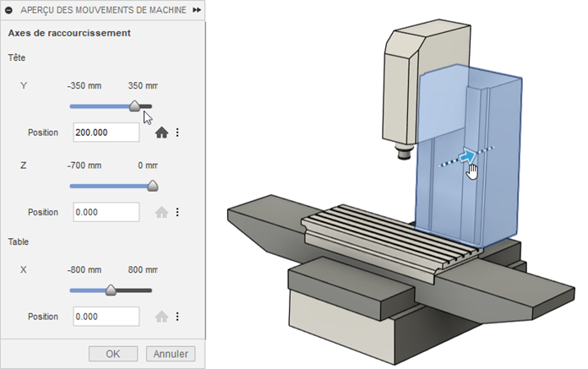Click the Z Position input field
Image resolution: width=588 pixels, height=369 pixels.
pos(106,212)
